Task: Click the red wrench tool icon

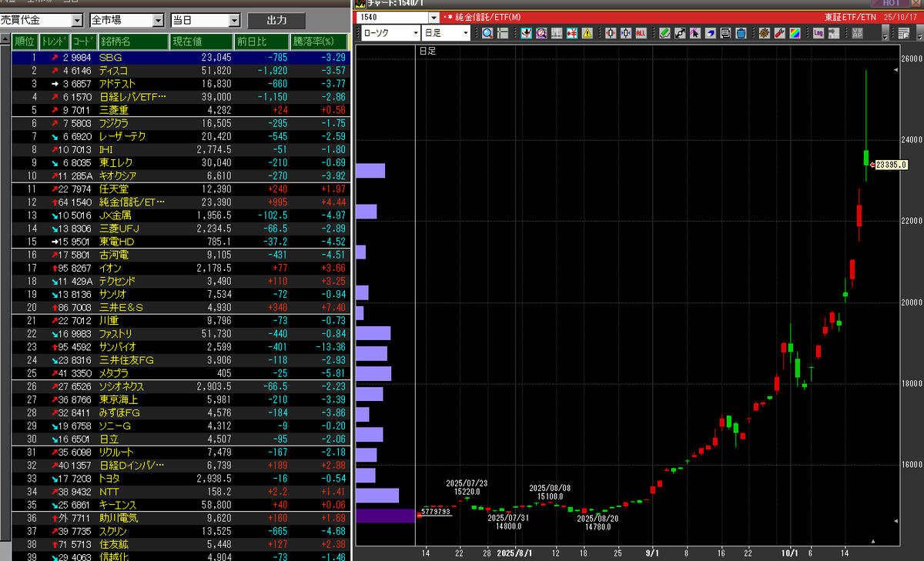Action: (x=779, y=33)
